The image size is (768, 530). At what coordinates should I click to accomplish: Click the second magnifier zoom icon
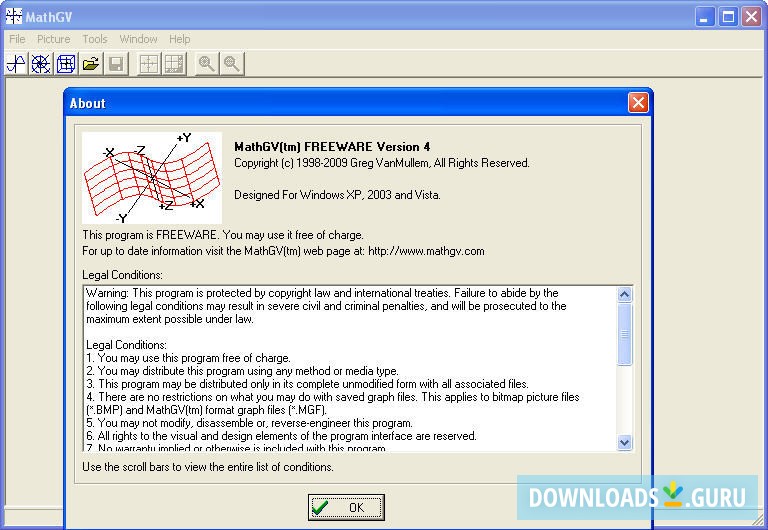[x=232, y=64]
